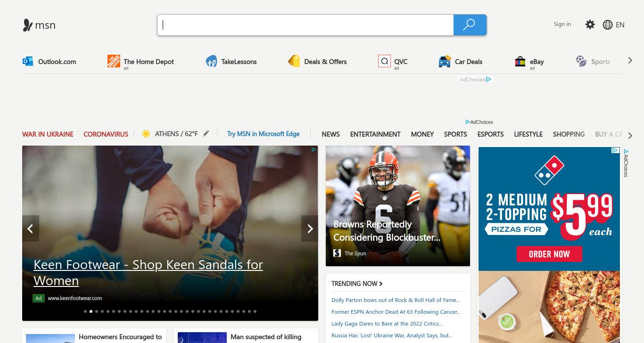Open Browns Reportedly Considering Blockbuster article
The image size is (644, 343).
tap(387, 231)
